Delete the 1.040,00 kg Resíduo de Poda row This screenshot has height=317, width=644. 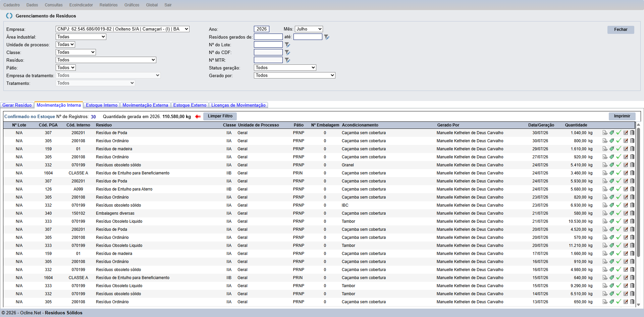632,133
